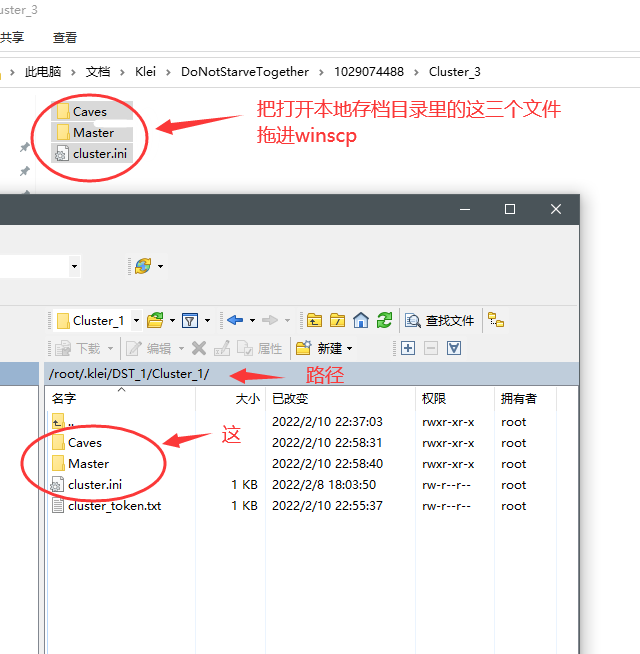The image size is (640, 654).
Task: Open the 新建 dropdown arrow
Action: click(350, 348)
